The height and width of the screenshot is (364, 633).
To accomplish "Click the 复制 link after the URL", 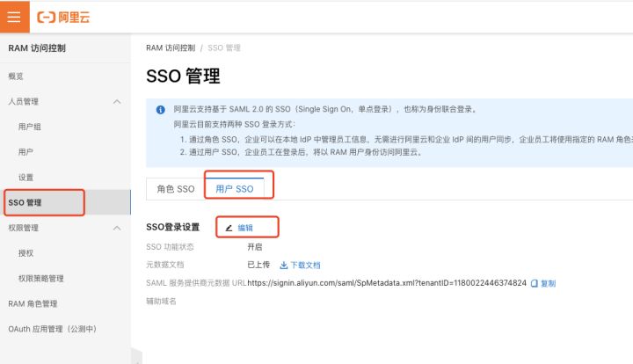I will pos(549,283).
